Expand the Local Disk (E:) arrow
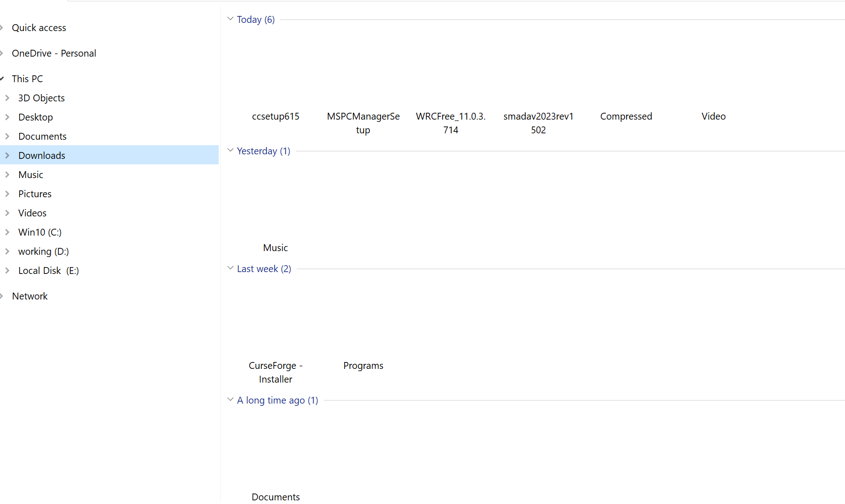The height and width of the screenshot is (504, 845). [7, 271]
